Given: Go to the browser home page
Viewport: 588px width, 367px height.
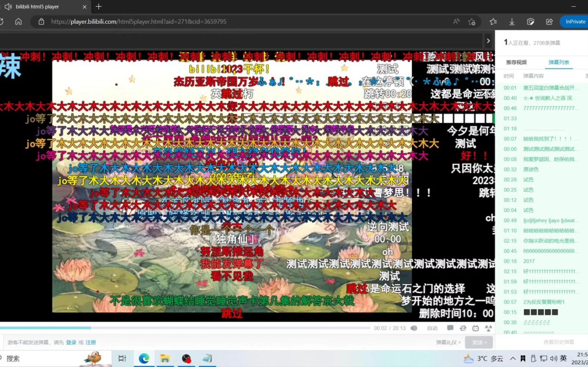Looking at the screenshot, I should point(18,22).
